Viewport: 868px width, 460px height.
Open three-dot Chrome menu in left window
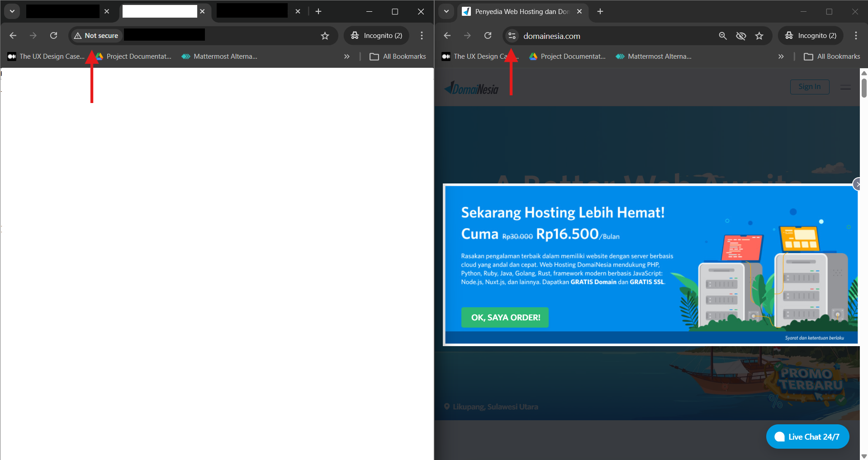tap(422, 35)
